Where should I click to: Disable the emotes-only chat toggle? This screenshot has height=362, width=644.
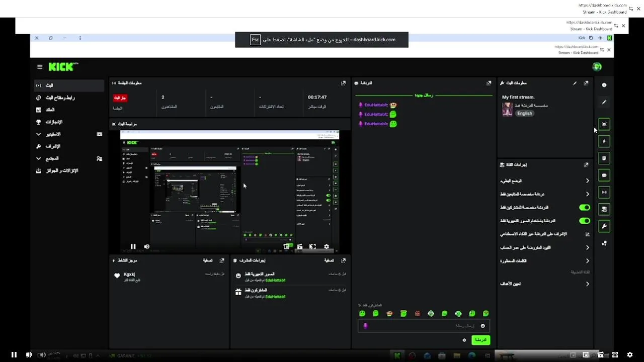584,221
